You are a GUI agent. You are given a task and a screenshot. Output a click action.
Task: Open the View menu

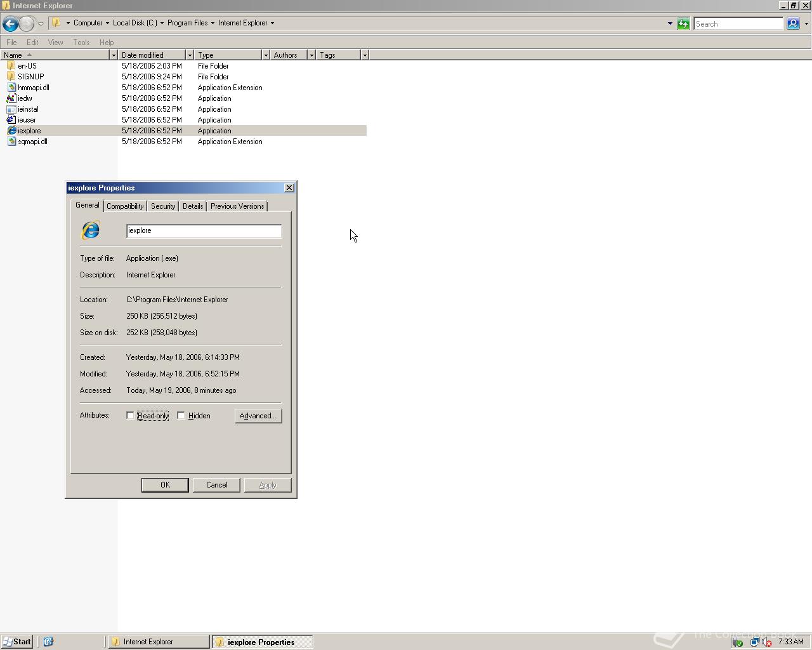pos(55,43)
